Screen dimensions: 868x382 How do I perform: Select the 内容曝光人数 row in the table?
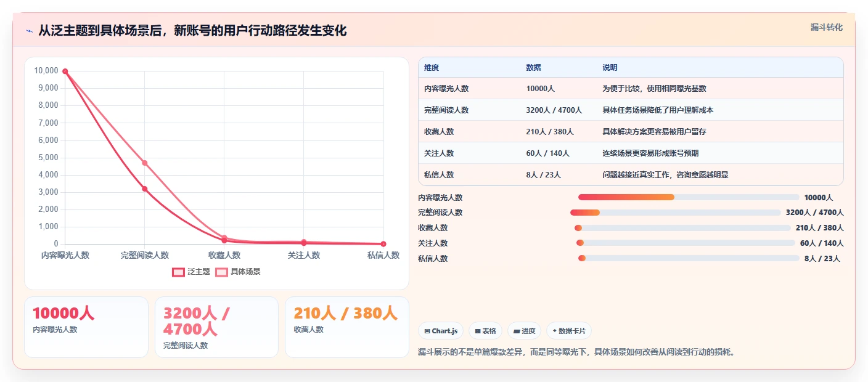point(631,89)
